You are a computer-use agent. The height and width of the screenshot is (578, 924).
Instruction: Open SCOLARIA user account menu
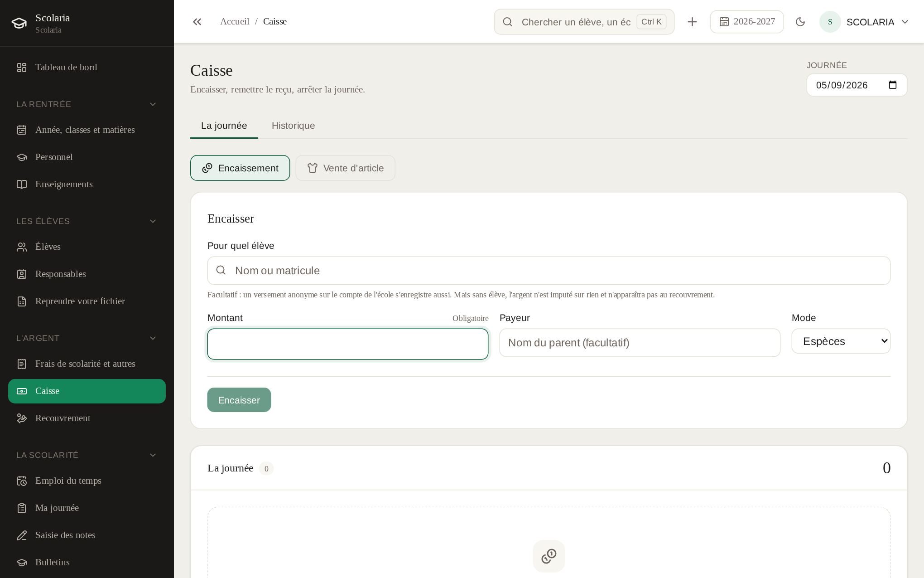[x=864, y=22]
